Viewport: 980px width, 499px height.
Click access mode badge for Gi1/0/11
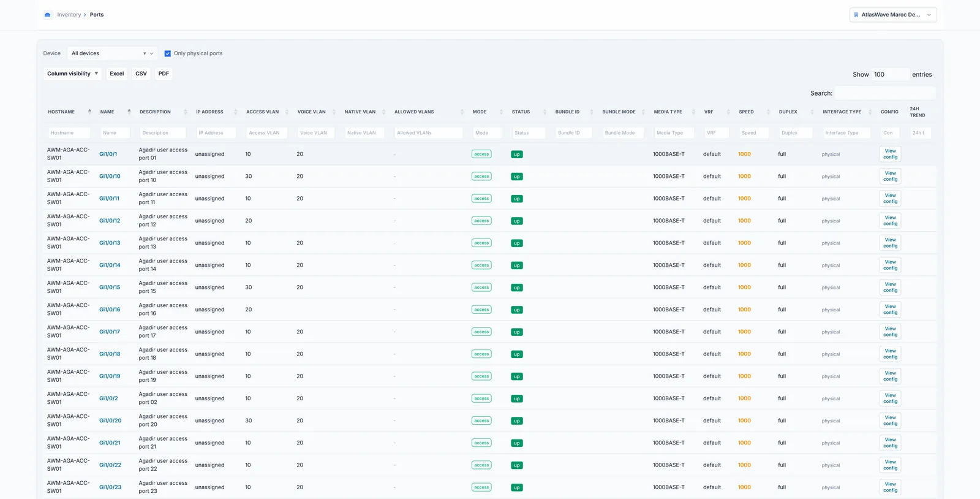point(481,199)
